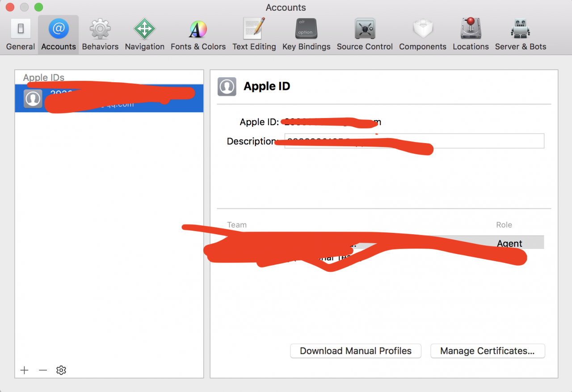Open the Source Control pane
Screen dimensions: 572x392
[x=365, y=35]
